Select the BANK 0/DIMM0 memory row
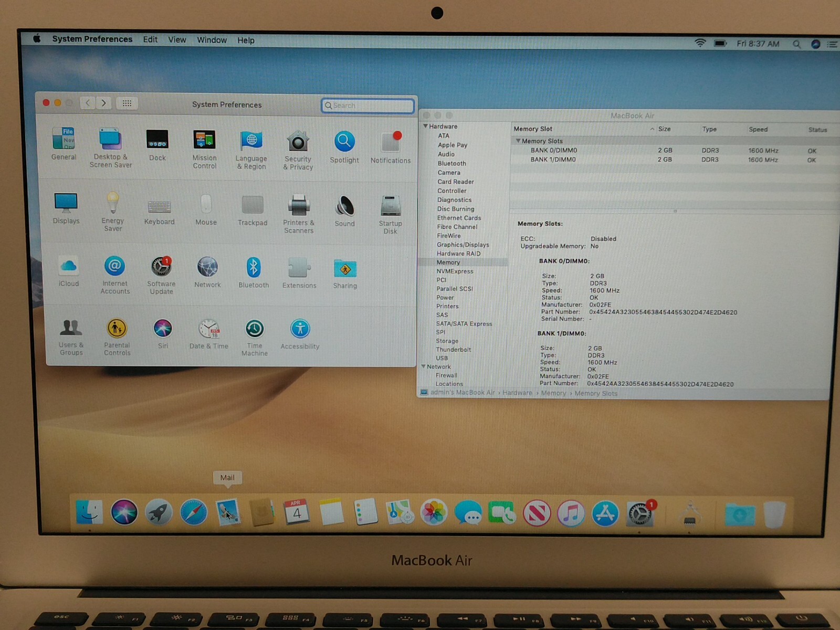 pos(675,150)
